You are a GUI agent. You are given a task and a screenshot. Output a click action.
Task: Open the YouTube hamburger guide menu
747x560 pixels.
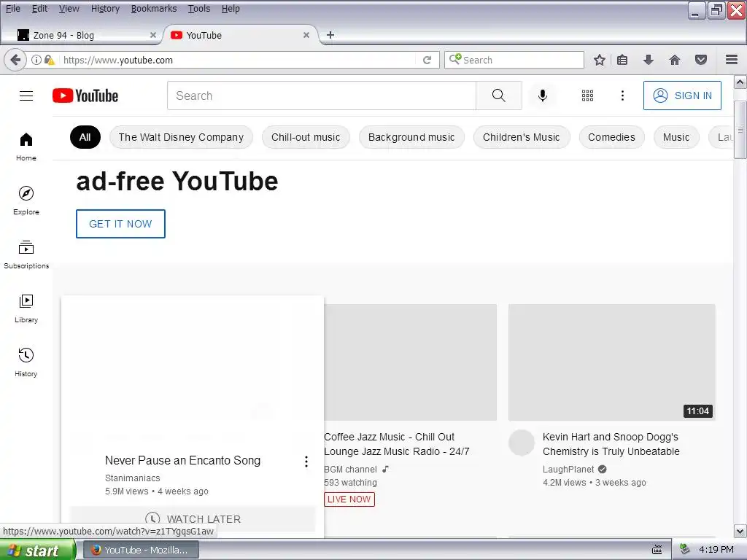point(26,96)
